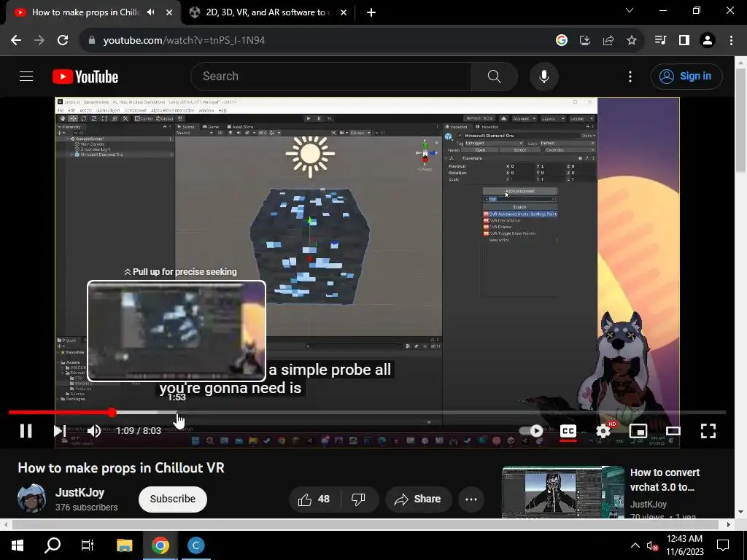Screen dimensions: 747x560
Task: Pause the YouTube video
Action: coord(26,431)
